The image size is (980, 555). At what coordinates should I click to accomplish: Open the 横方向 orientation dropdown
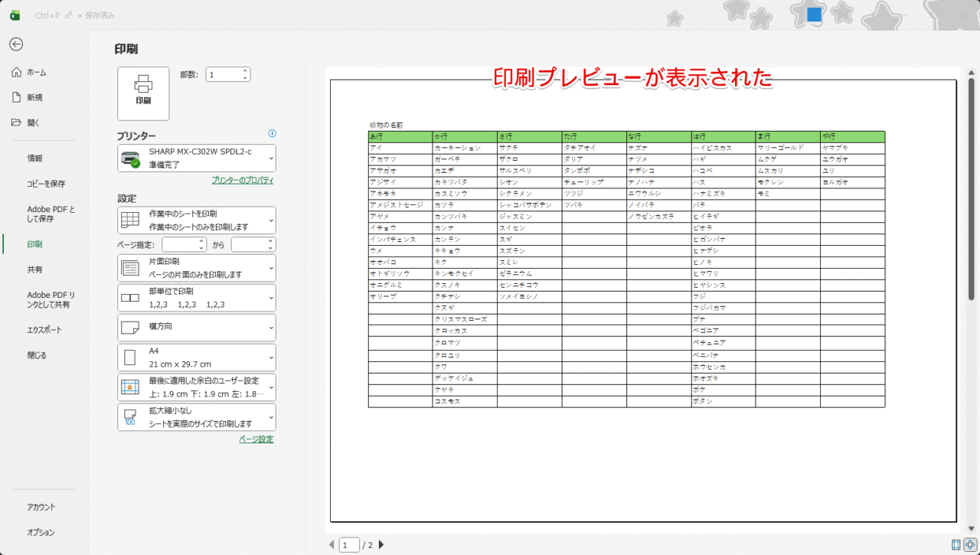196,327
